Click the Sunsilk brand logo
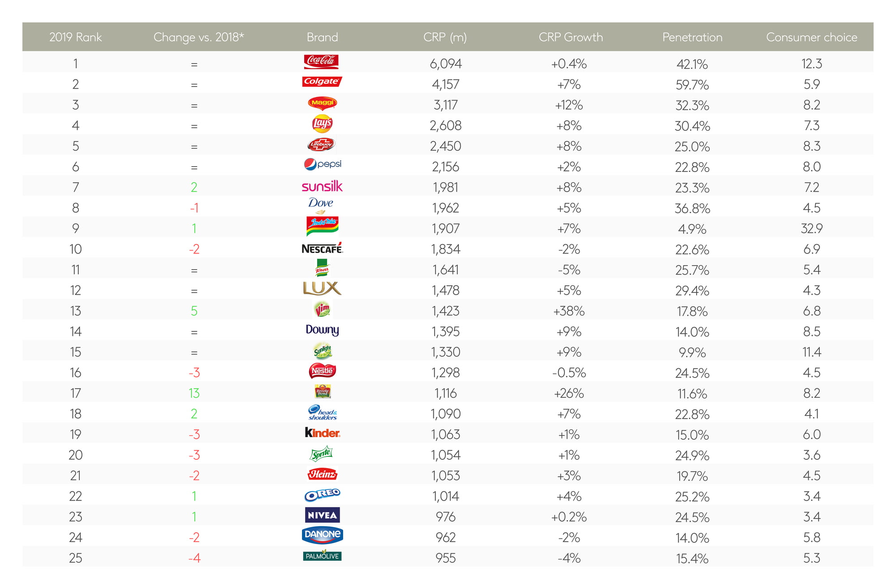 322,186
